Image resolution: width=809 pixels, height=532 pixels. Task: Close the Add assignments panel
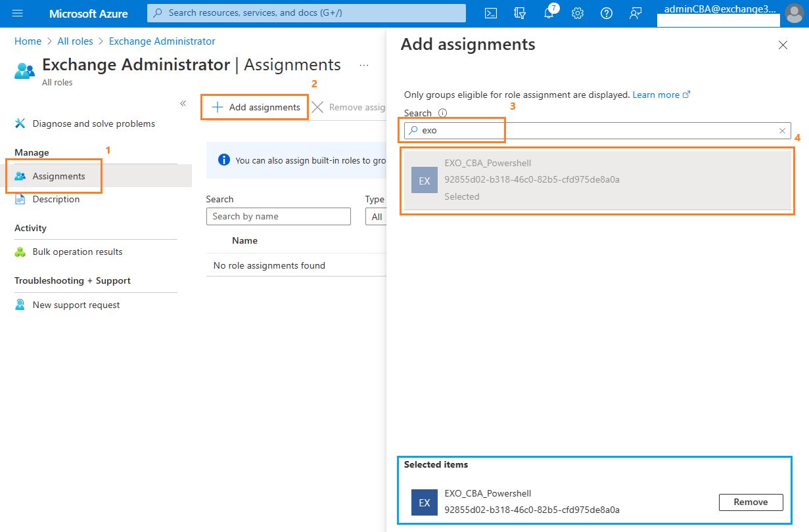point(783,45)
